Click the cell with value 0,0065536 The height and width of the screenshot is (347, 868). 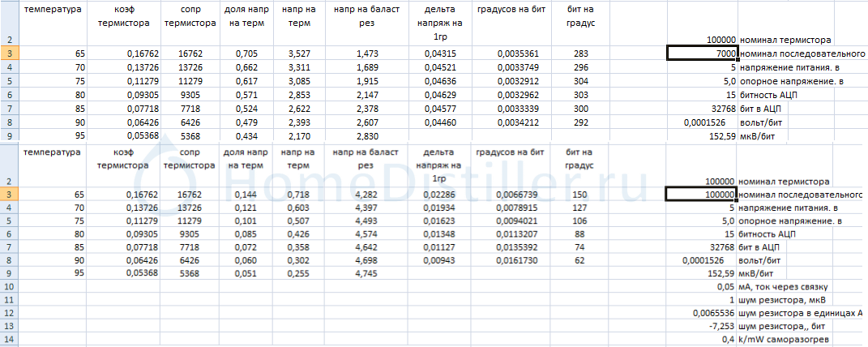[702, 312]
